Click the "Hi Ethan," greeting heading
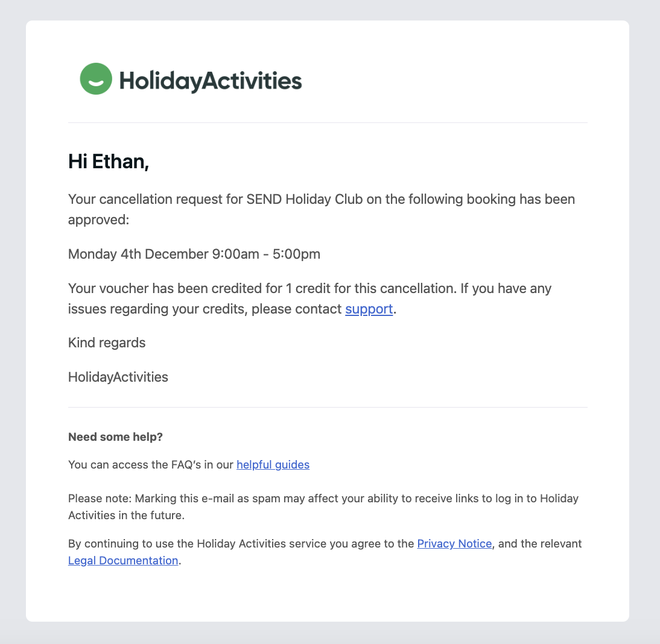660x644 pixels. click(x=109, y=162)
